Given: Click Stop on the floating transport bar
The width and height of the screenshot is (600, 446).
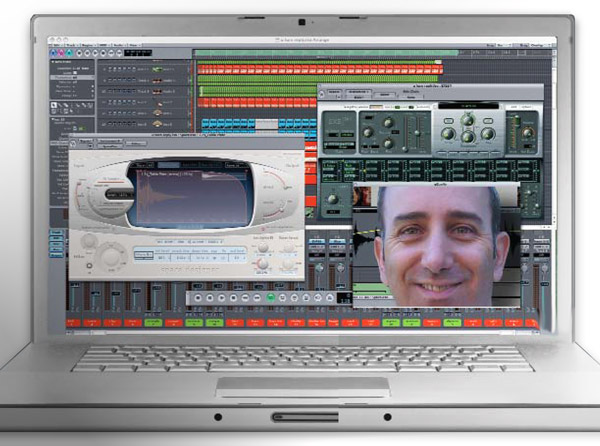Looking at the screenshot, I should [x=233, y=298].
